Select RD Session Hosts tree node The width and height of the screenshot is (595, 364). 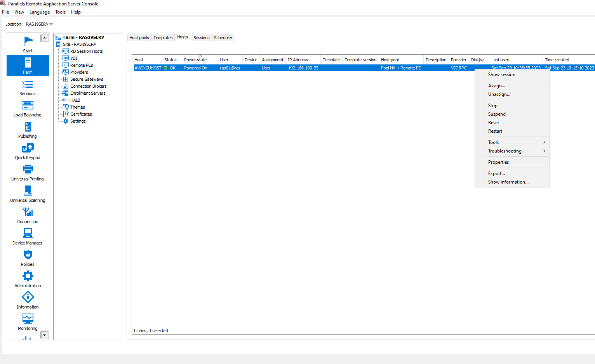(x=86, y=51)
